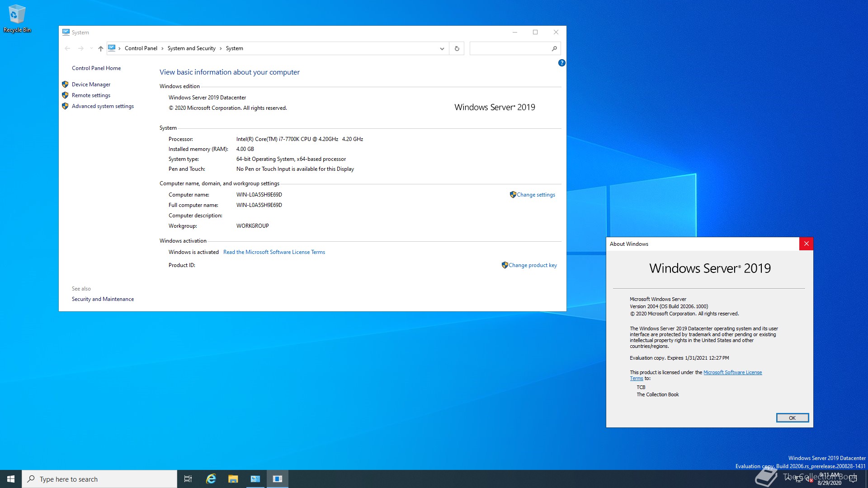The width and height of the screenshot is (868, 488).
Task: Open Microsoft Software License Terms in About Windows
Action: point(732,372)
